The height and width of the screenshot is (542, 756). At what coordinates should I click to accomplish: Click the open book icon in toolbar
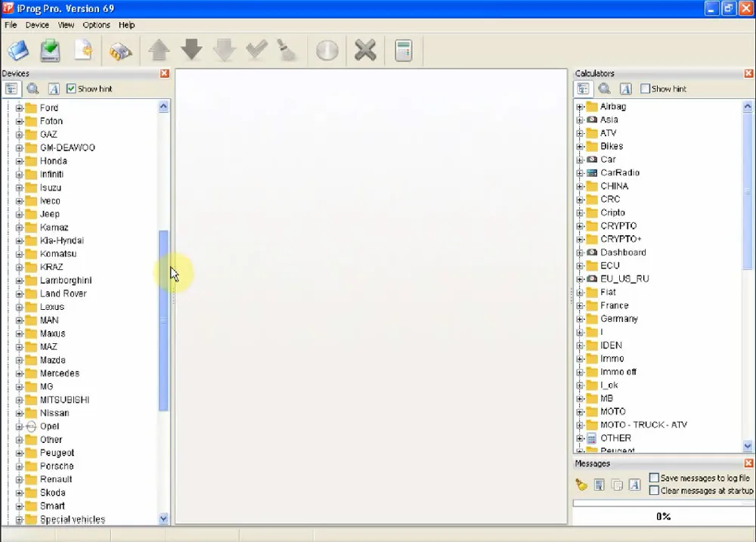(18, 50)
